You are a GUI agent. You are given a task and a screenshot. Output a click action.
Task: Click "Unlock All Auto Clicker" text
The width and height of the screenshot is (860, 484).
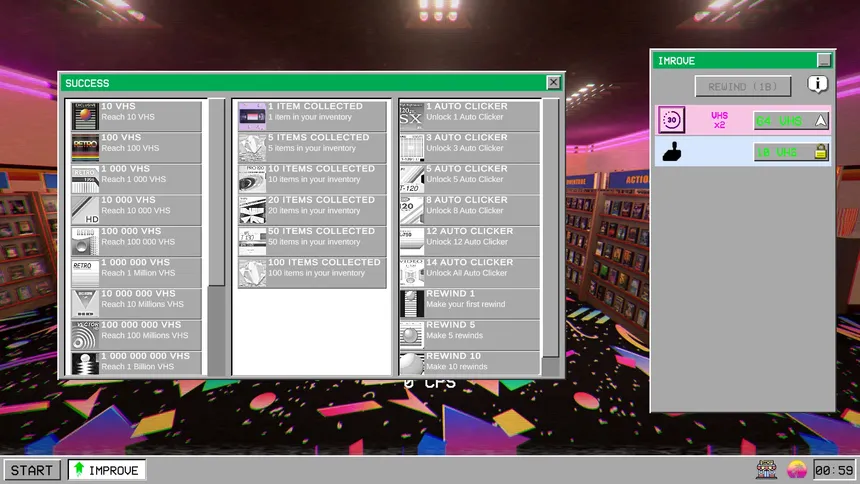pyautogui.click(x=467, y=273)
